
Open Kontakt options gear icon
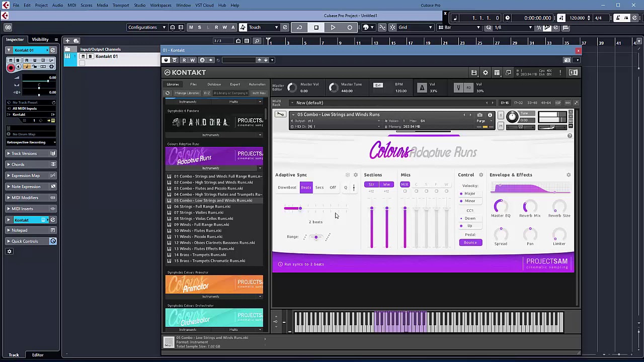pyautogui.click(x=486, y=73)
